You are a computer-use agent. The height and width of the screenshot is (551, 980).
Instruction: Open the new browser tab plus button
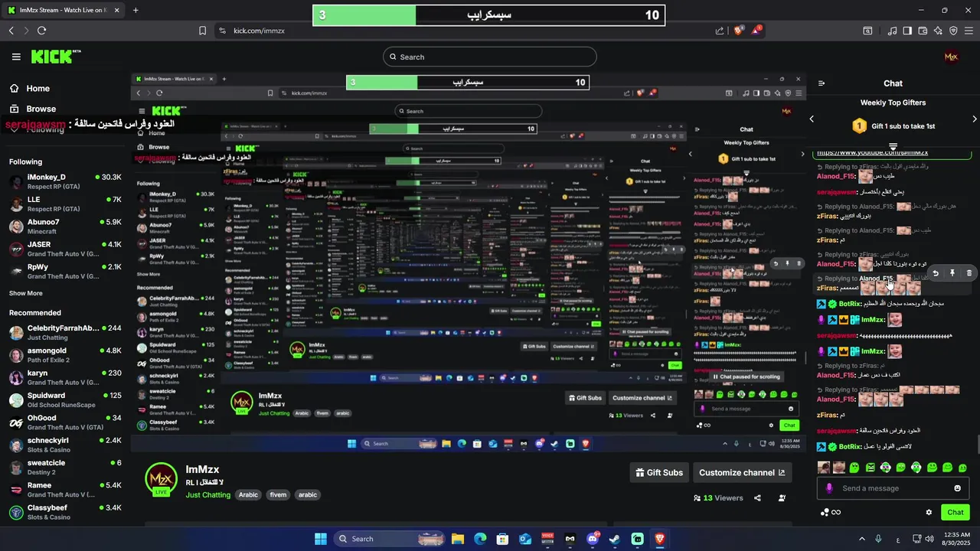point(136,10)
